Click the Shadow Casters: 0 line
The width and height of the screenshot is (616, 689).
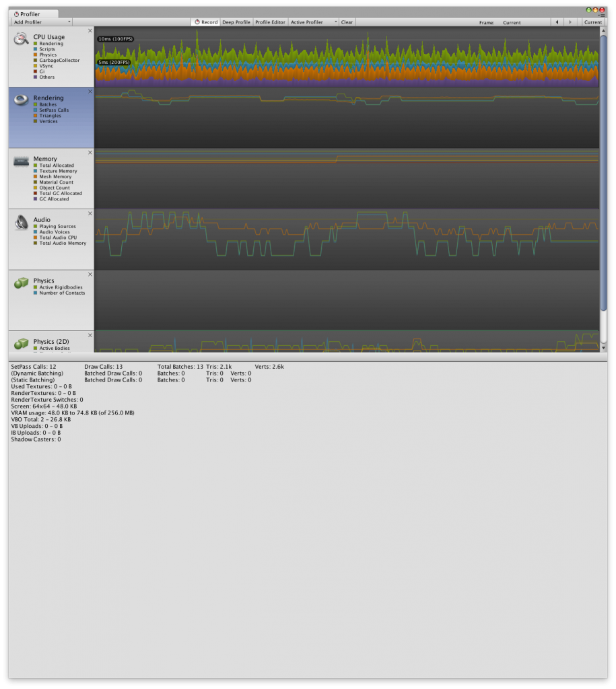pyautogui.click(x=36, y=439)
